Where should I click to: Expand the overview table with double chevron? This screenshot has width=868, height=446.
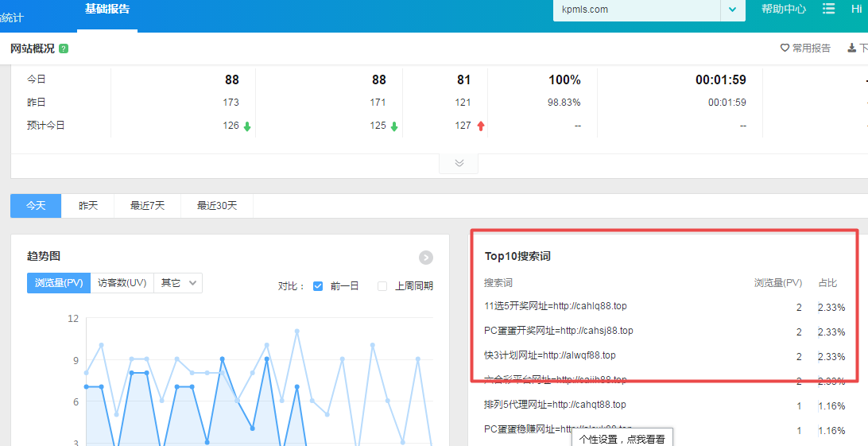click(459, 163)
